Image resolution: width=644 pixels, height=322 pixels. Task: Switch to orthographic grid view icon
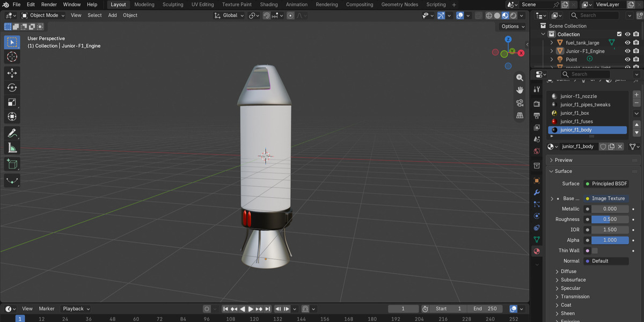click(519, 115)
